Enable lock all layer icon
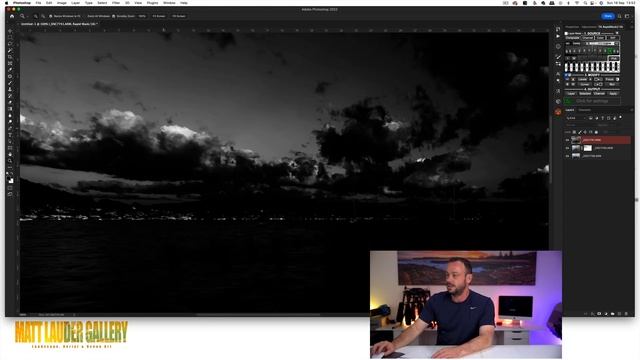The width and height of the screenshot is (640, 360). (x=596, y=132)
